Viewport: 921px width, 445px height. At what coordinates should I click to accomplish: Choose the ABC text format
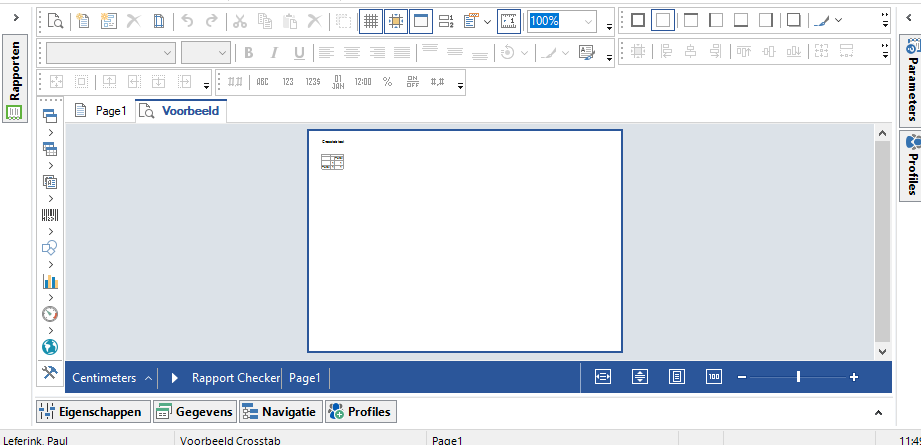[262, 82]
